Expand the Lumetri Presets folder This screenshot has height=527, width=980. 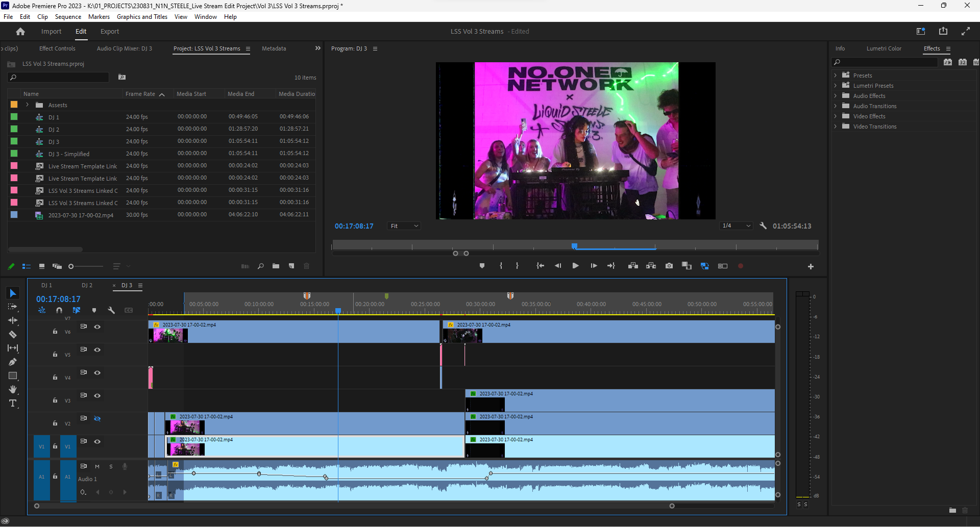836,85
